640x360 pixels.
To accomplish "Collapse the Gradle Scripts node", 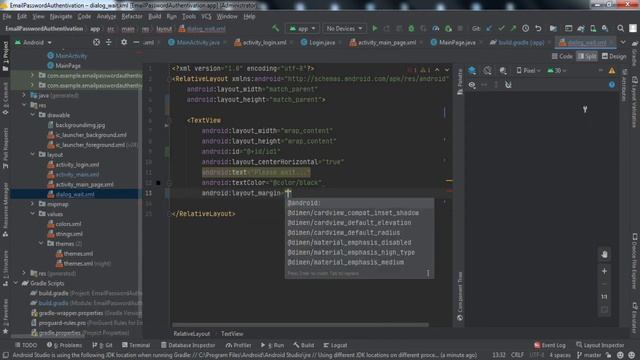I will point(16,283).
